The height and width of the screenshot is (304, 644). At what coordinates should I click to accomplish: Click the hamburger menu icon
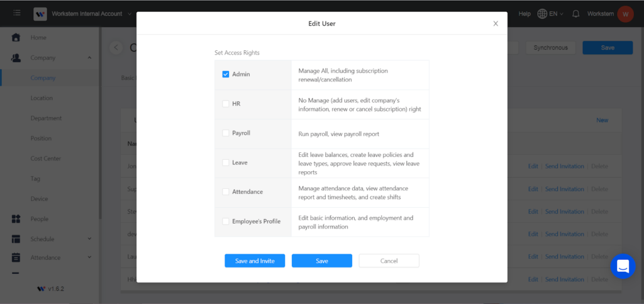point(16,13)
